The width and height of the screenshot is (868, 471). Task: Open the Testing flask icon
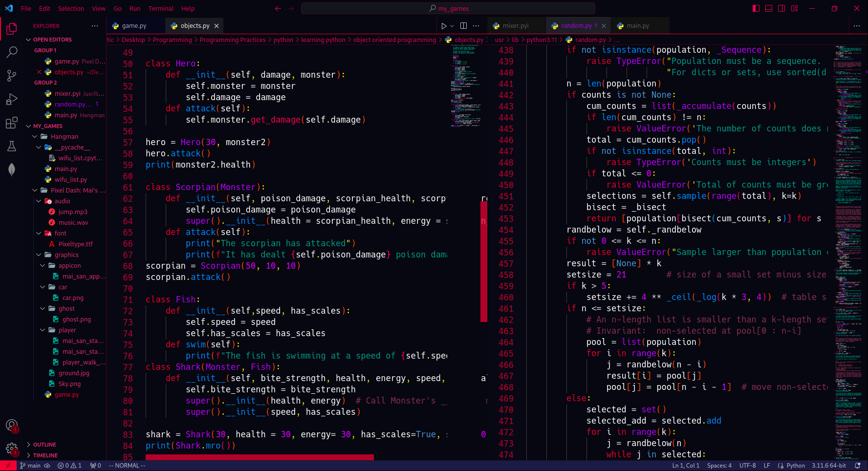12,146
